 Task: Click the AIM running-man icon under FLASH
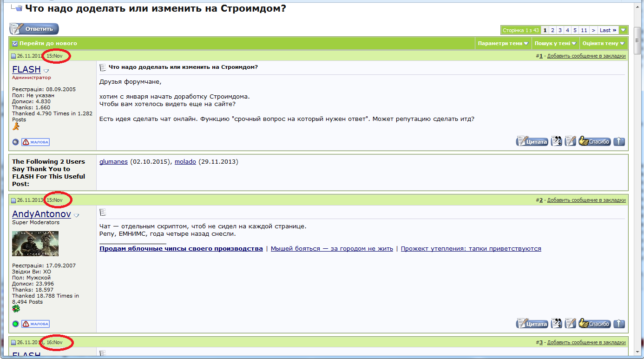[x=16, y=126]
